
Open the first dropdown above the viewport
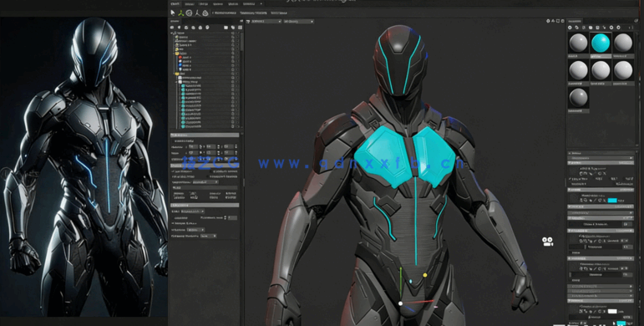click(x=266, y=21)
